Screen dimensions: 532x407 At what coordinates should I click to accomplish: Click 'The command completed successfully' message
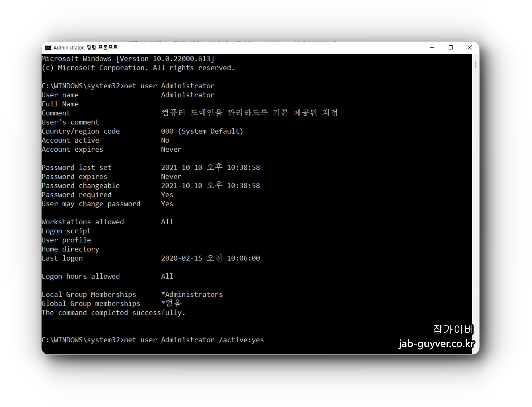(113, 313)
